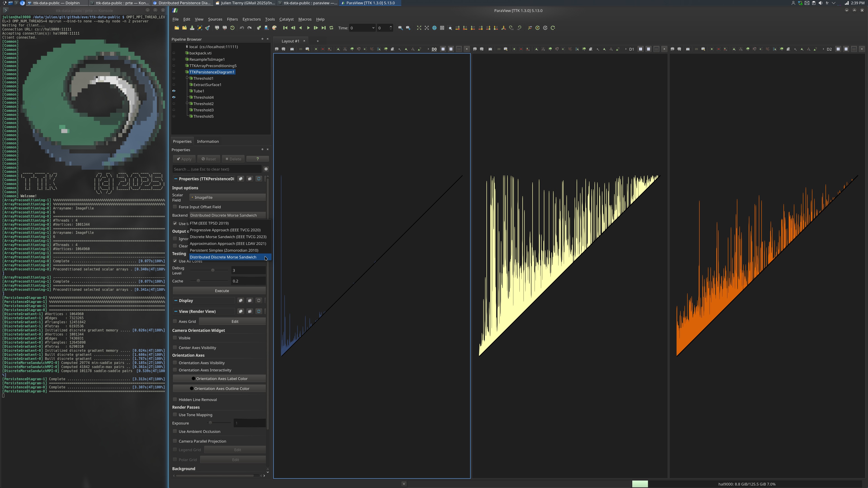
Task: Enable Camera Parallel Projection checkbox
Action: [175, 441]
